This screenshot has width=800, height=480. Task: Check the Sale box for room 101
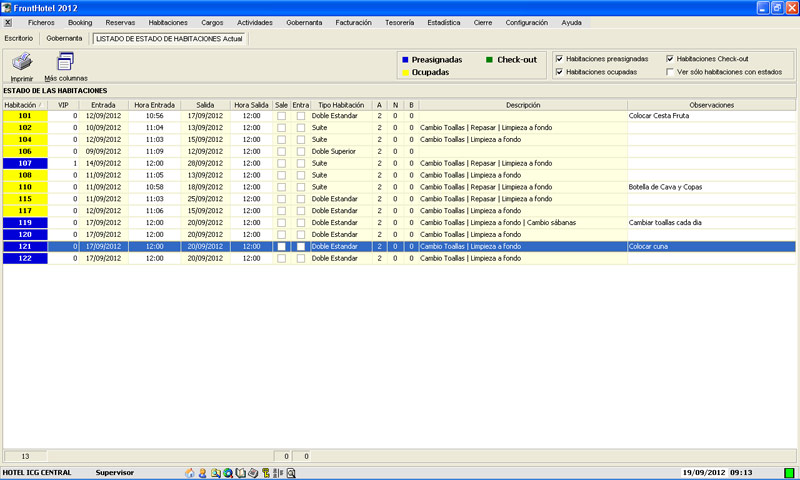pyautogui.click(x=281, y=116)
